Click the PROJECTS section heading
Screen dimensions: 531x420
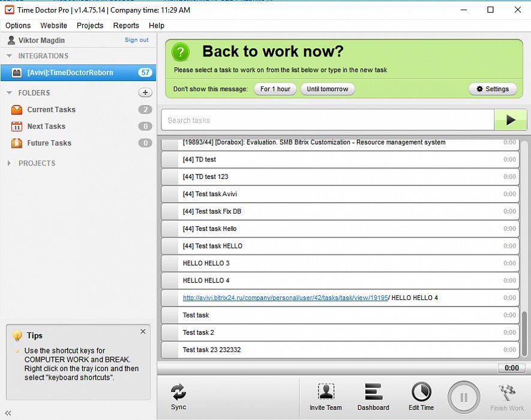click(x=37, y=163)
